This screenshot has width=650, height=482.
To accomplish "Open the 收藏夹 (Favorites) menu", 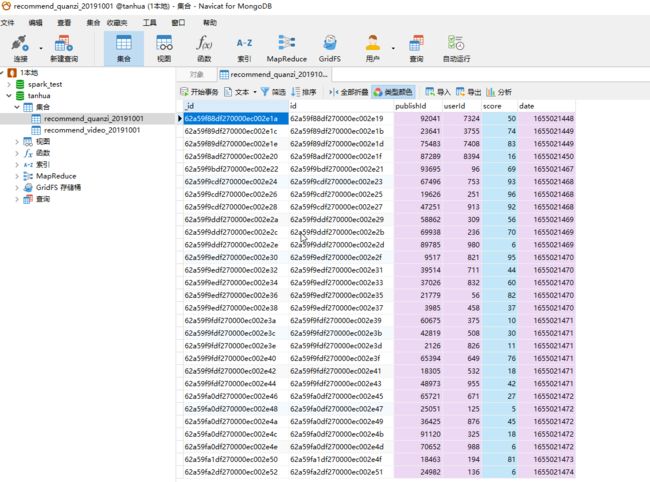I will pyautogui.click(x=117, y=22).
